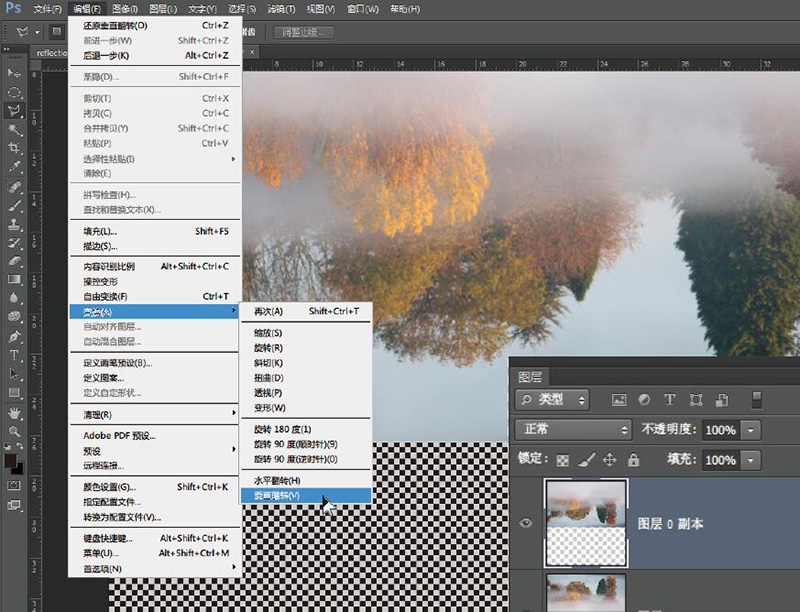Open the 不透明度 opacity dropdown
Viewport: 800px width, 612px height.
(749, 429)
